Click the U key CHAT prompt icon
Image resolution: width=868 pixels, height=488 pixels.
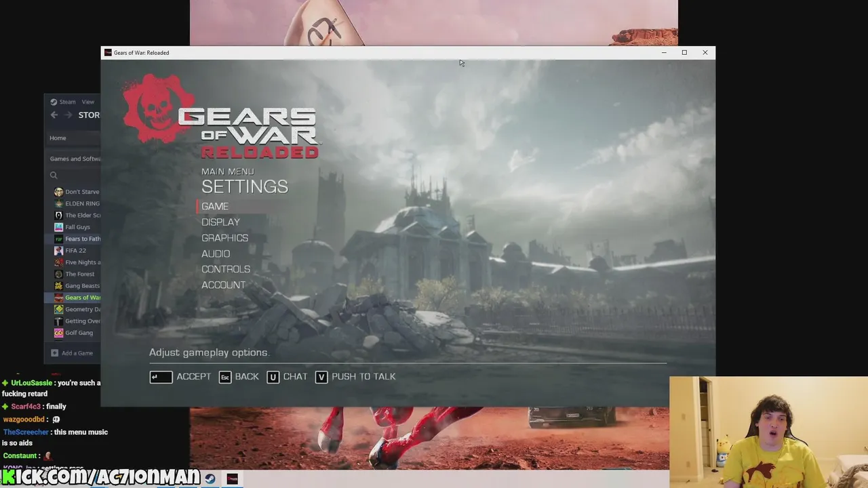273,377
